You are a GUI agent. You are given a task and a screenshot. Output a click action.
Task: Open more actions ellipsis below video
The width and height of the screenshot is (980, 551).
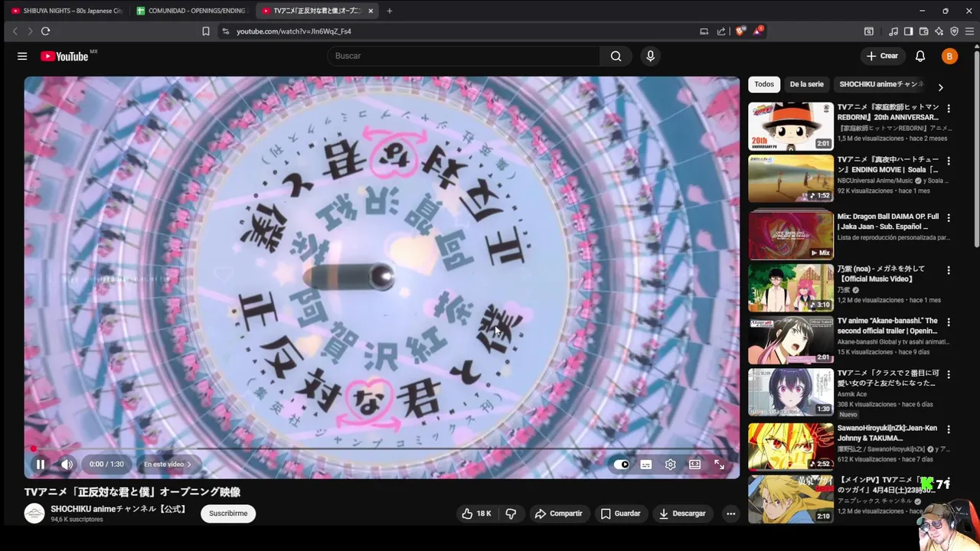[730, 514]
